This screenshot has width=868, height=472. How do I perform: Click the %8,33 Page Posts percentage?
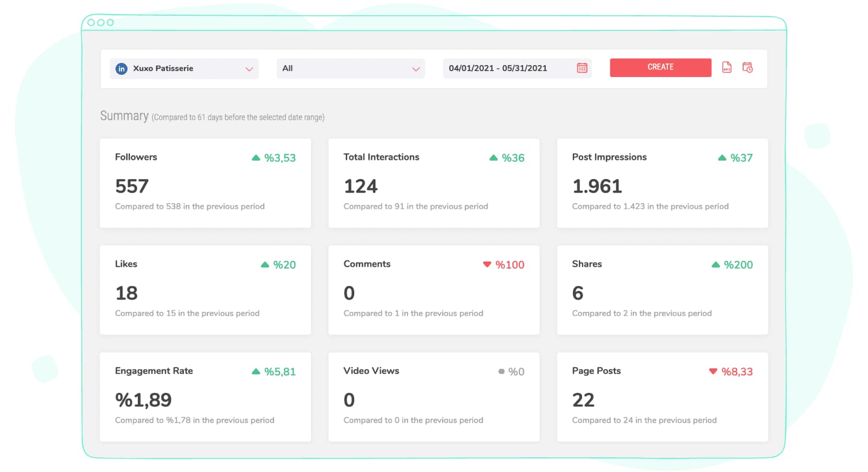tap(737, 372)
